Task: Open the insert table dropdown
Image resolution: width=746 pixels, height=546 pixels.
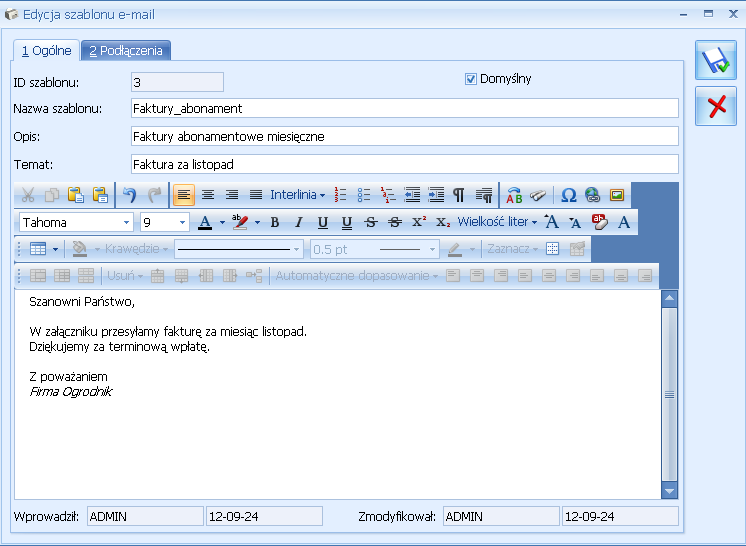Action: 55,249
